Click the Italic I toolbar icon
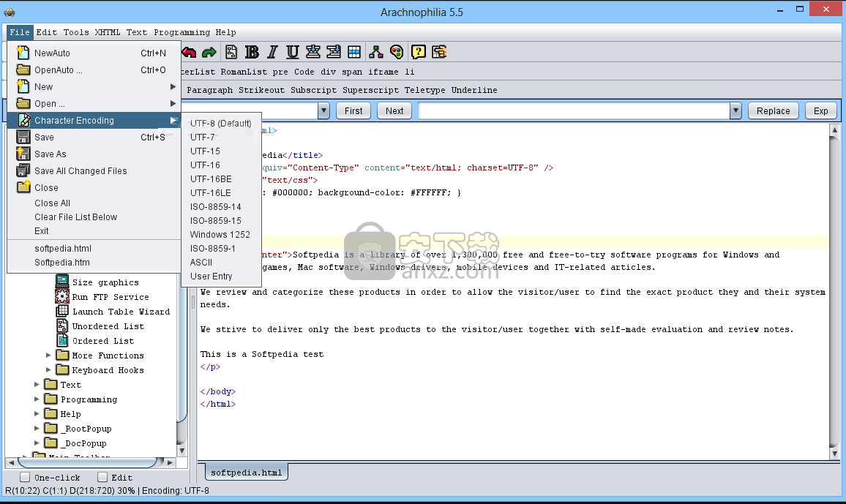 [x=272, y=52]
